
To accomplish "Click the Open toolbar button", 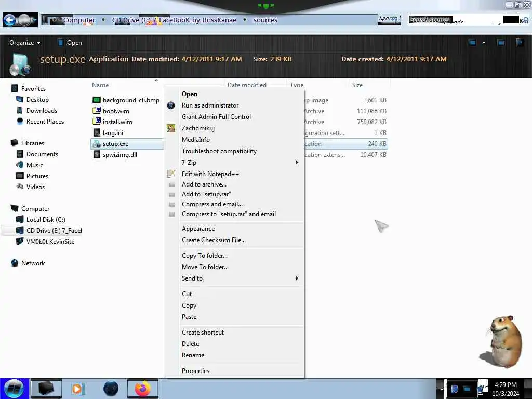I will pyautogui.click(x=70, y=43).
